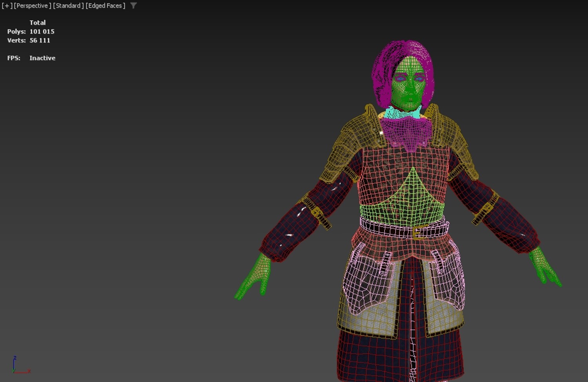
Task: Open the [Edged Faces] display menu
Action: coord(105,5)
